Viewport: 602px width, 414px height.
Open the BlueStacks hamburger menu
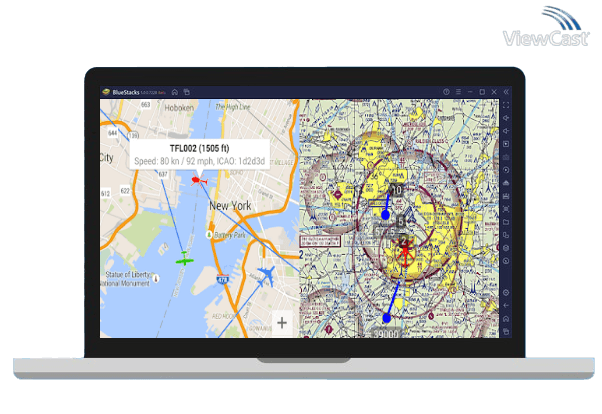click(458, 92)
